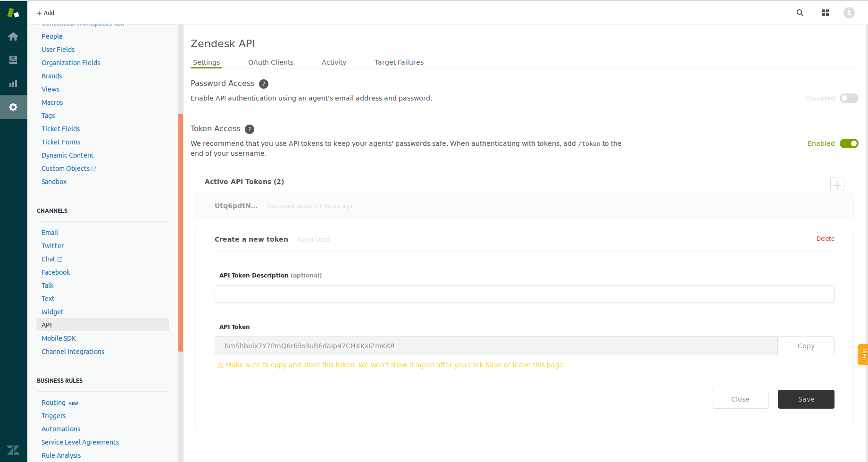868x462 pixels.
Task: Open Twitter channel link
Action: tap(52, 246)
